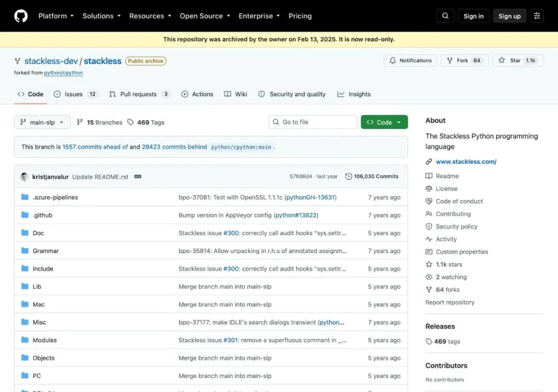Switch to the Pull requests tab
This screenshot has height=392, width=558.
[x=139, y=95]
